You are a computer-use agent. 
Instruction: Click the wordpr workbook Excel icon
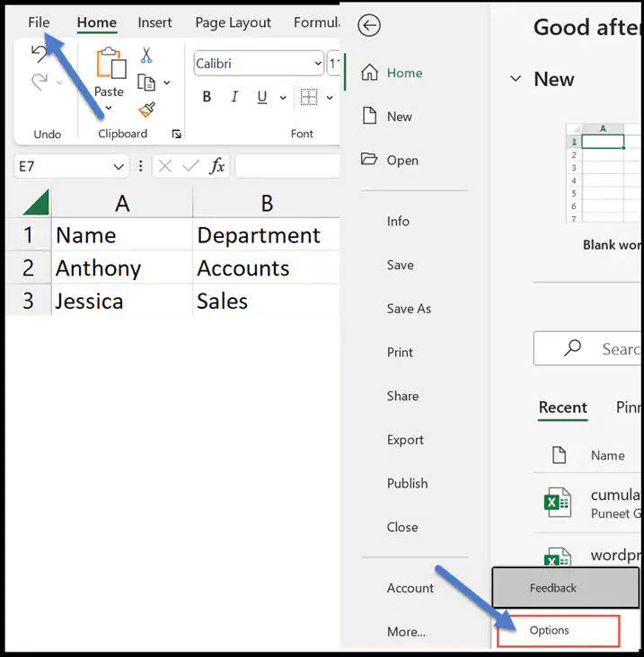557,557
